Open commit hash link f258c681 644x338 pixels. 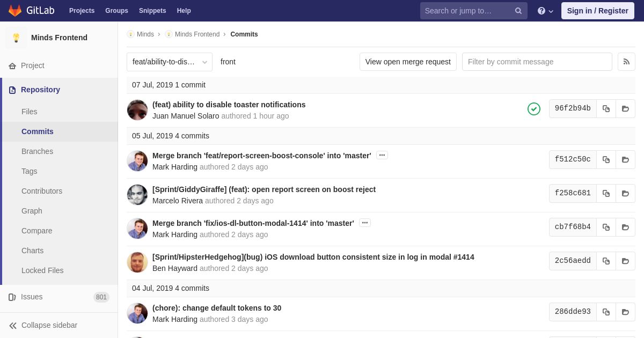point(573,193)
